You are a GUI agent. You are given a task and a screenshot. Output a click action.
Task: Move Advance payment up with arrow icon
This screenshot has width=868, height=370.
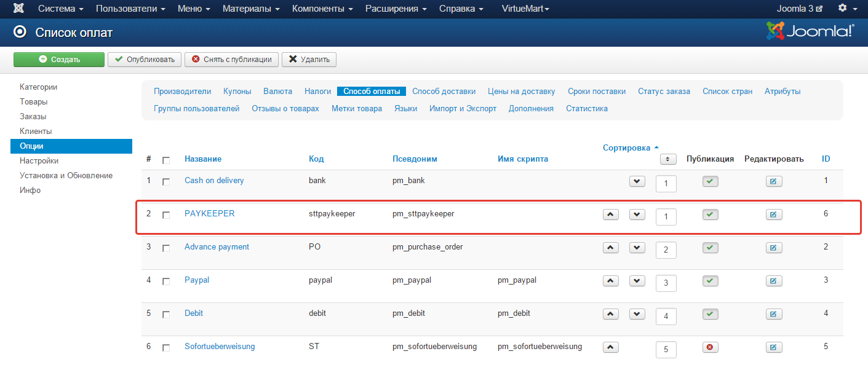[610, 248]
